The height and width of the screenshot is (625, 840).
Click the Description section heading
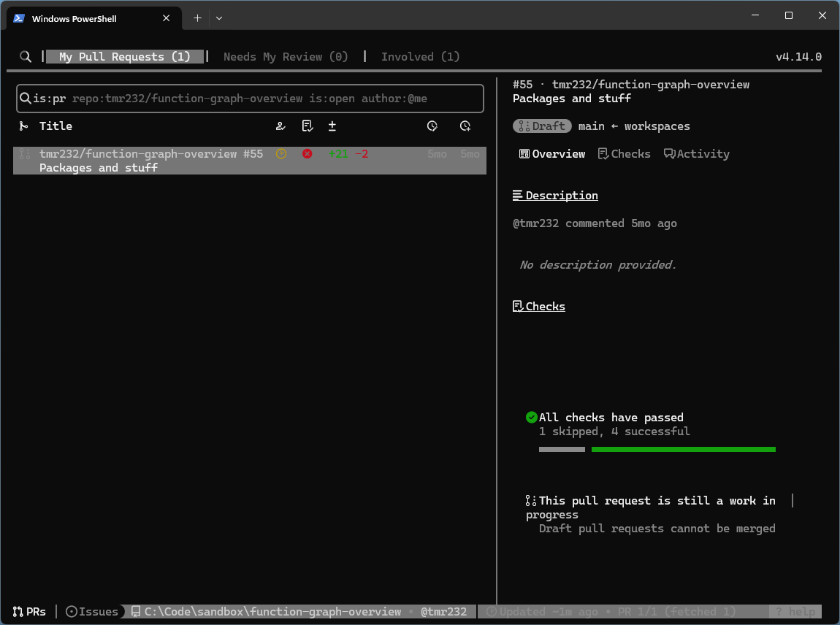(556, 196)
